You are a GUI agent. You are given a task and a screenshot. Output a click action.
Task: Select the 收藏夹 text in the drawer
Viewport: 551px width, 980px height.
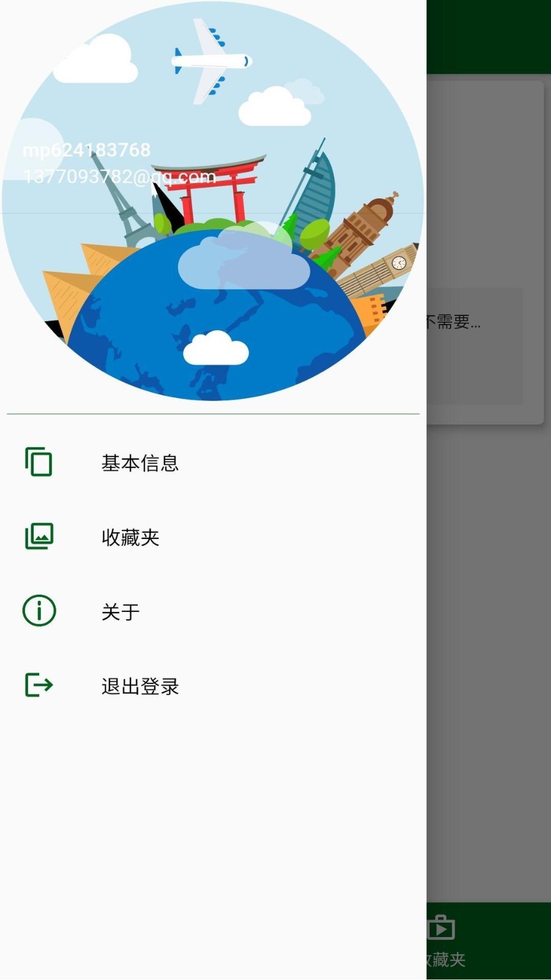pos(130,538)
